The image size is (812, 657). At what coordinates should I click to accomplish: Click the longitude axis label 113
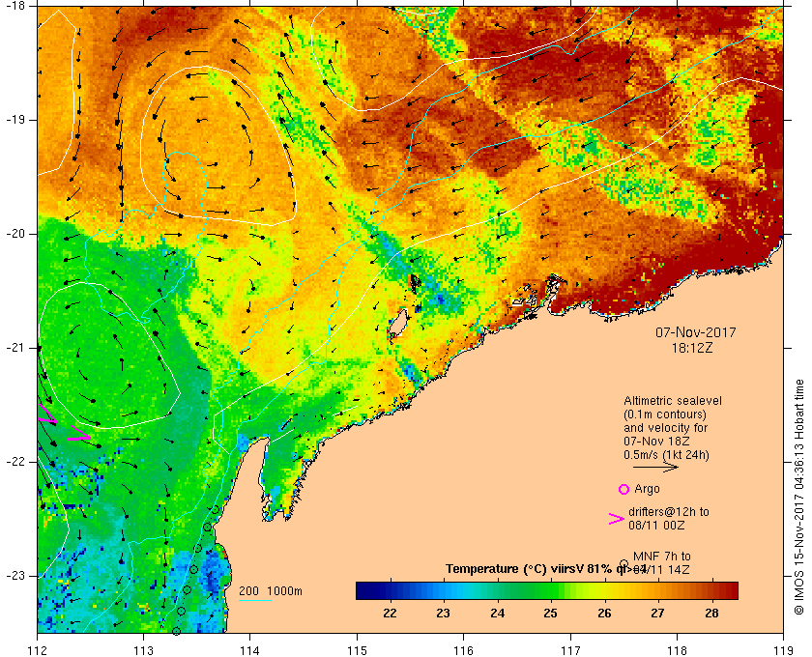(x=143, y=650)
